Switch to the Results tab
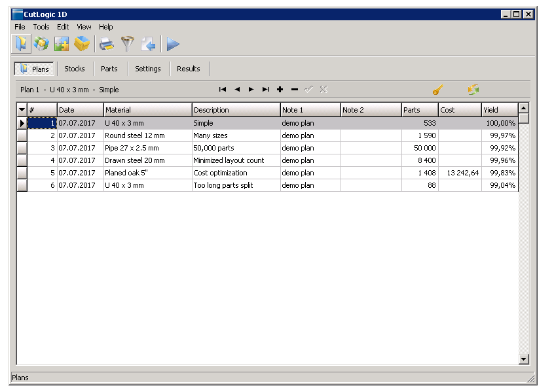554x392 pixels. (x=189, y=69)
